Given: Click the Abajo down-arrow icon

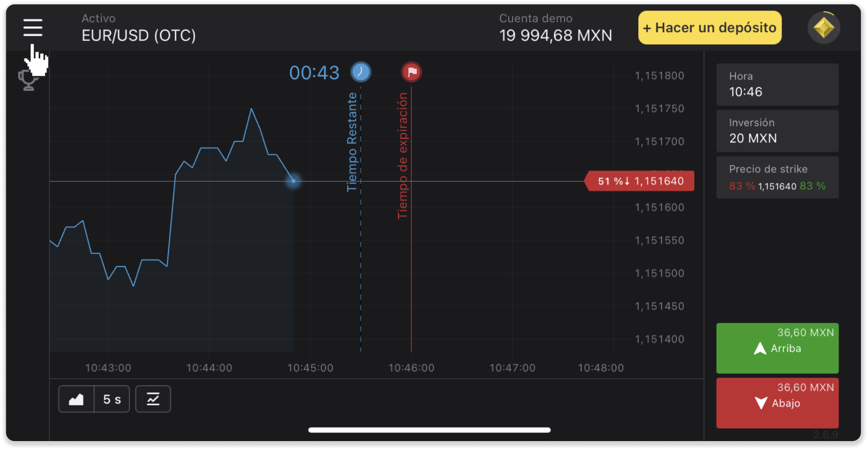Looking at the screenshot, I should (x=761, y=403).
